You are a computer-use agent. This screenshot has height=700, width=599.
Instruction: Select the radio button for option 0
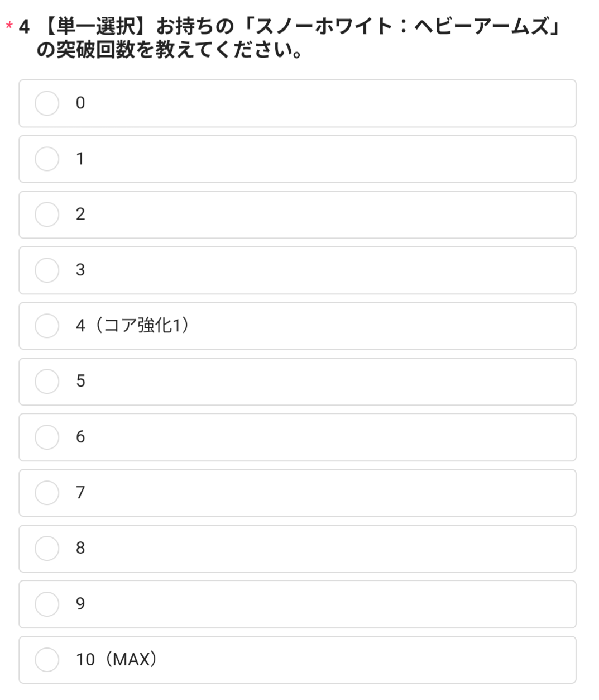pyautogui.click(x=47, y=103)
